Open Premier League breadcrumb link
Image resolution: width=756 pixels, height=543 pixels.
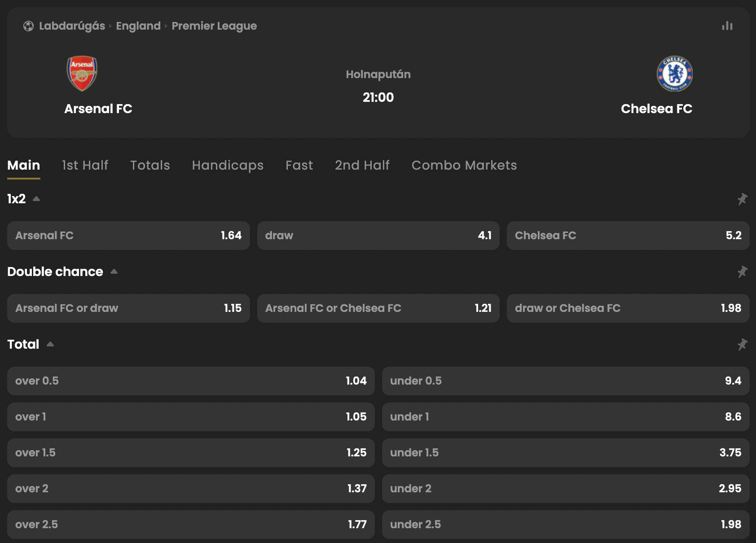point(214,26)
